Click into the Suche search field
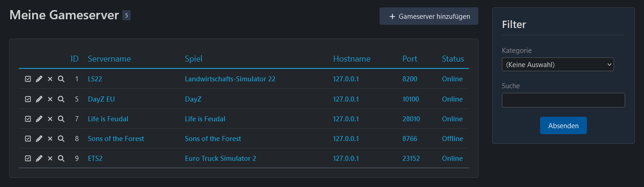Image resolution: width=644 pixels, height=187 pixels. tap(563, 100)
